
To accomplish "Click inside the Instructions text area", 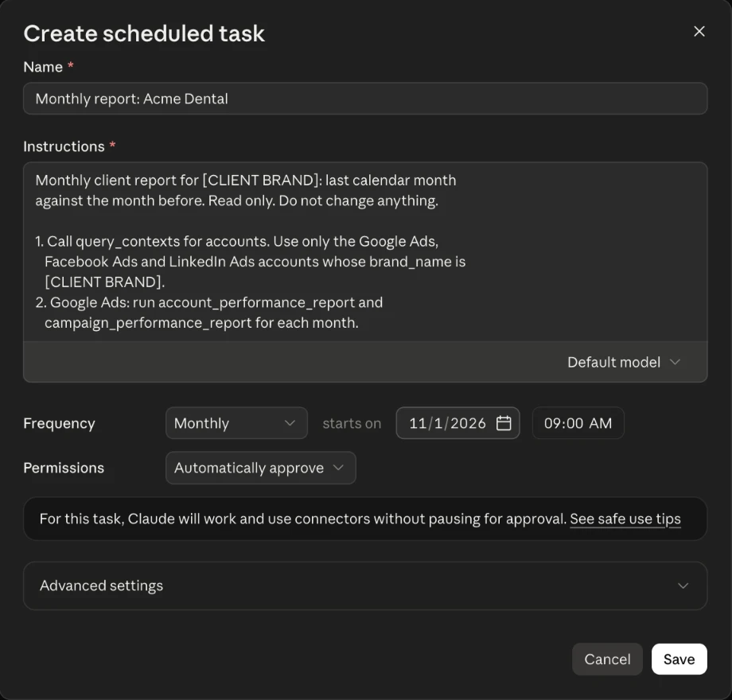I will coord(365,251).
